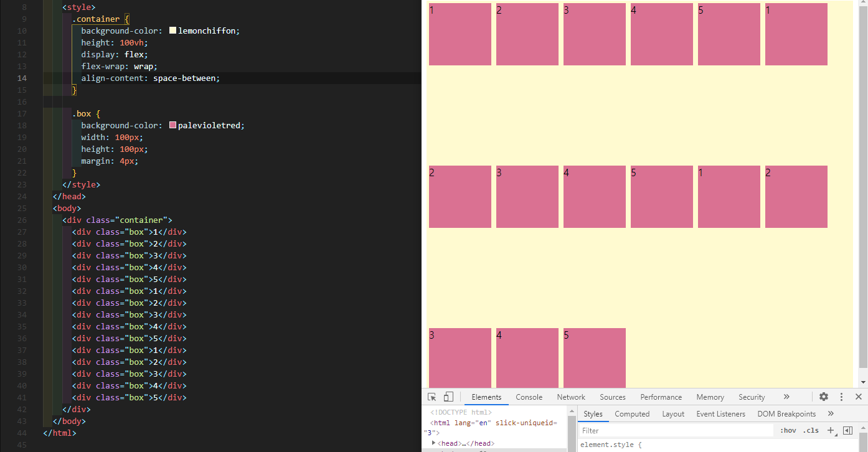The image size is (868, 452).
Task: Click the "align-content: space-between;" code line
Action: (151, 78)
